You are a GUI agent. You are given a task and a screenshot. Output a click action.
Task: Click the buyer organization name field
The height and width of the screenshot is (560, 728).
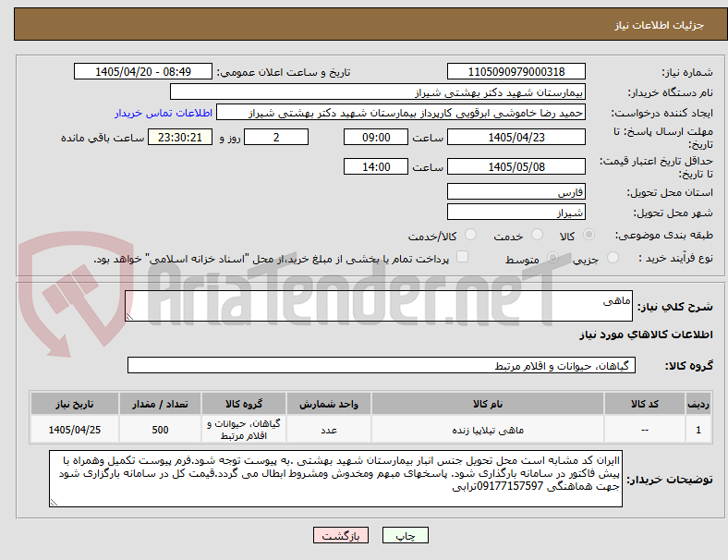tap(378, 91)
